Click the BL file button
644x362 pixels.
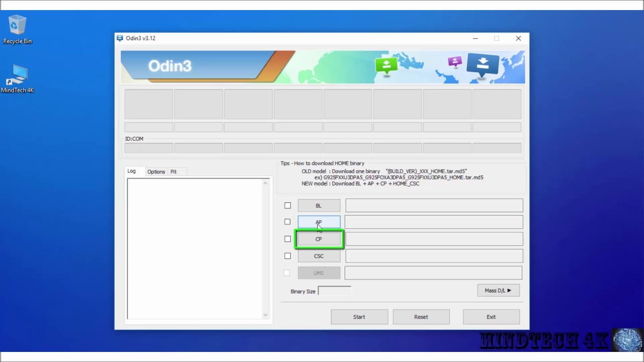pos(318,206)
